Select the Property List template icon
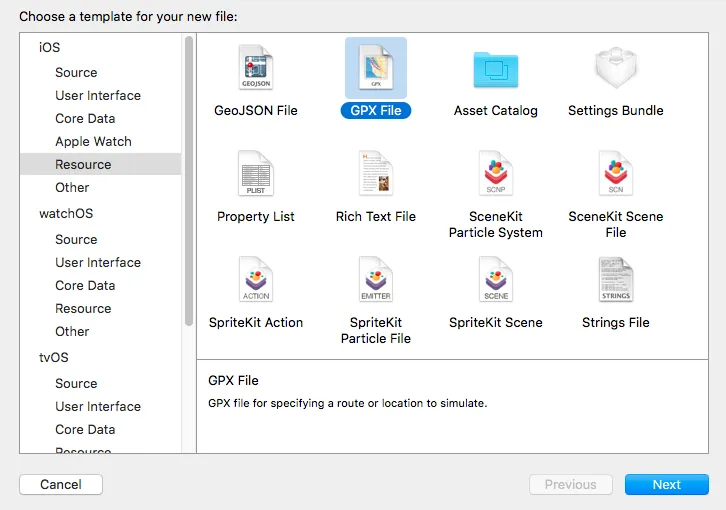726x510 pixels. tap(256, 174)
